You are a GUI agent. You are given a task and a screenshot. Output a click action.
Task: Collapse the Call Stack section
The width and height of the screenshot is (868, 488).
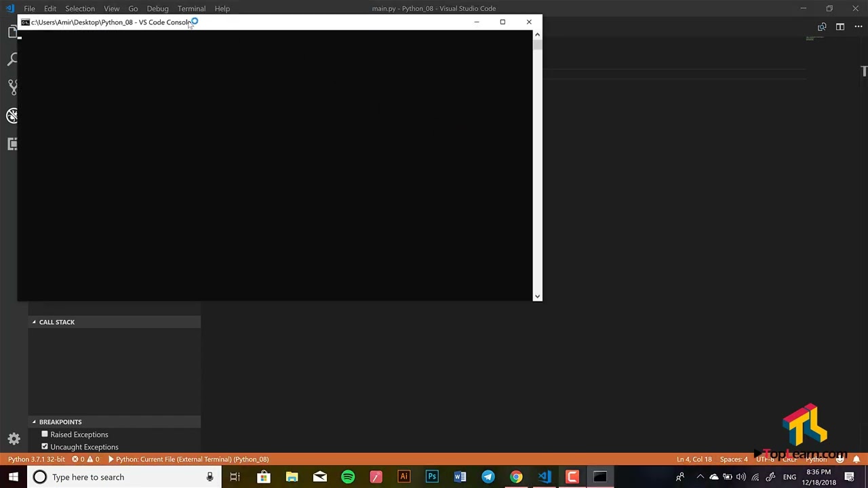coord(114,322)
